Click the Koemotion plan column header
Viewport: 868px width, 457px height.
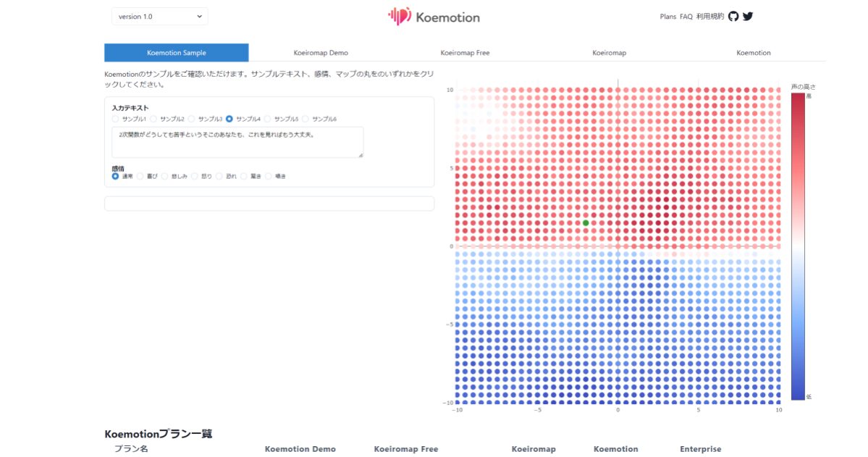click(x=615, y=449)
